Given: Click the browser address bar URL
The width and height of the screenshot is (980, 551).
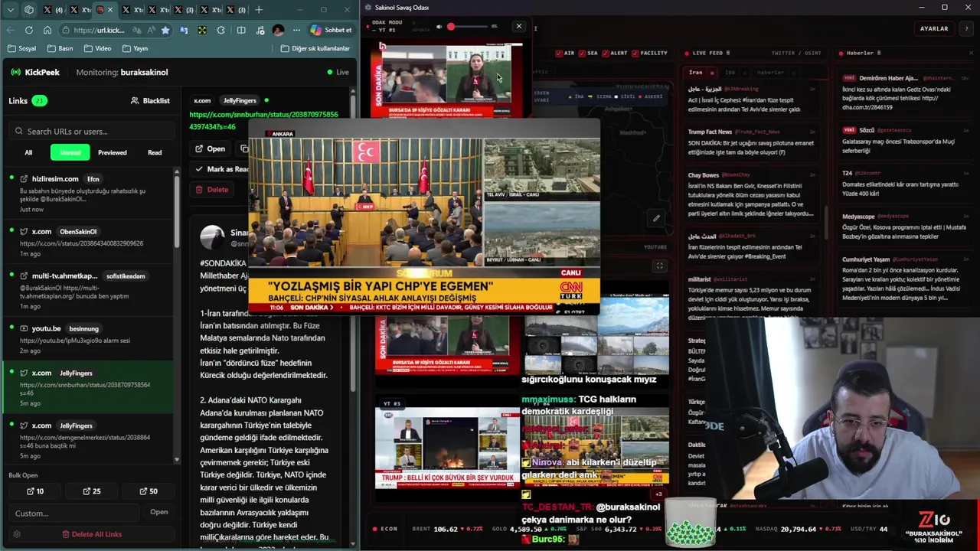Looking at the screenshot, I should pos(100,30).
